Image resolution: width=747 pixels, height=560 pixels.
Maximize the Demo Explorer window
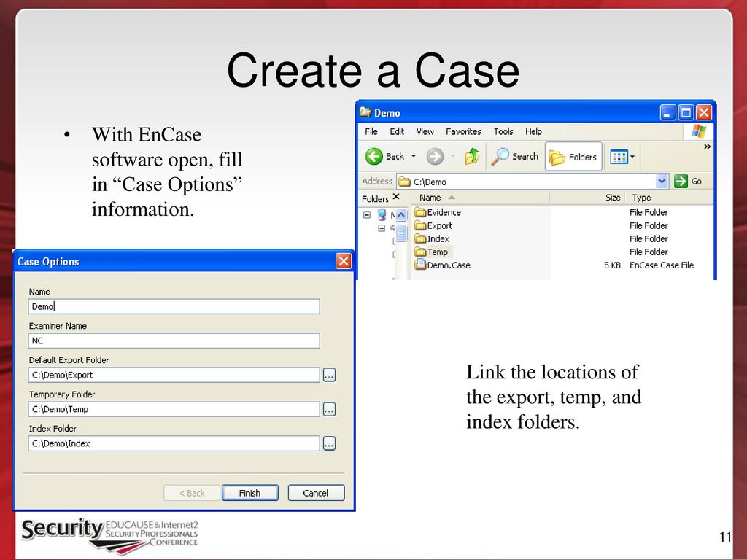click(686, 113)
